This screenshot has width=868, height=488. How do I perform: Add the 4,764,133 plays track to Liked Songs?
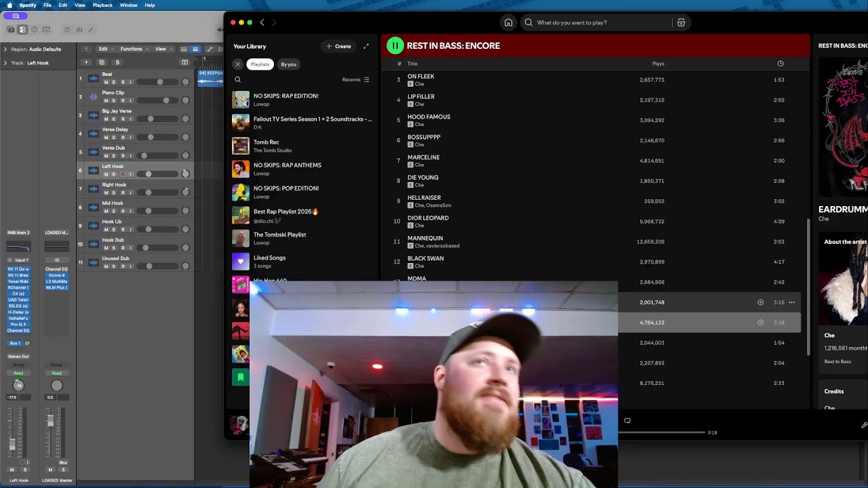click(x=760, y=323)
